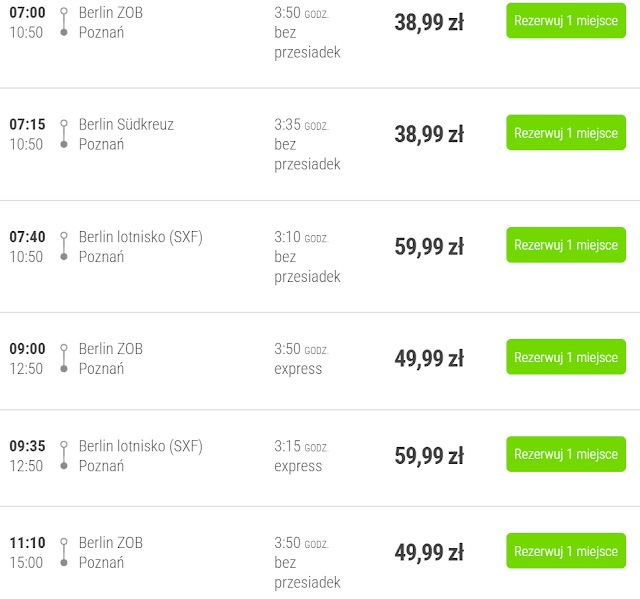Click route icon for 07:00 departure
The height and width of the screenshot is (599, 640).
[64, 22]
